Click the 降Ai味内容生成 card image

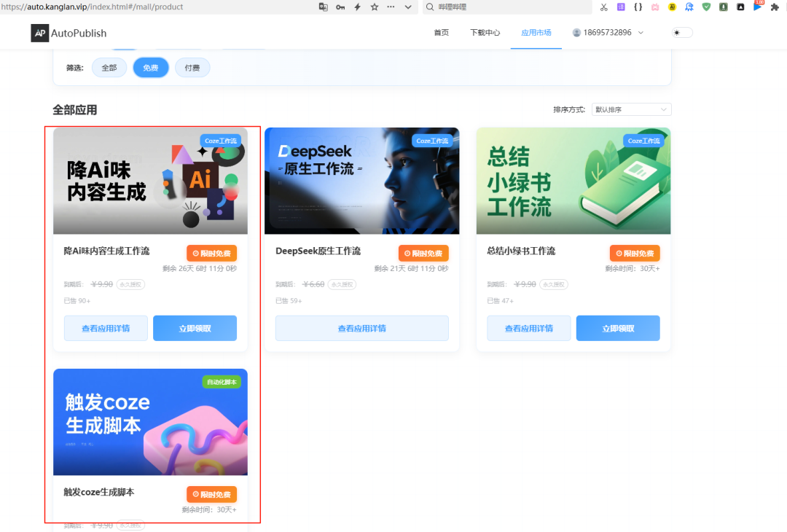[150, 181]
